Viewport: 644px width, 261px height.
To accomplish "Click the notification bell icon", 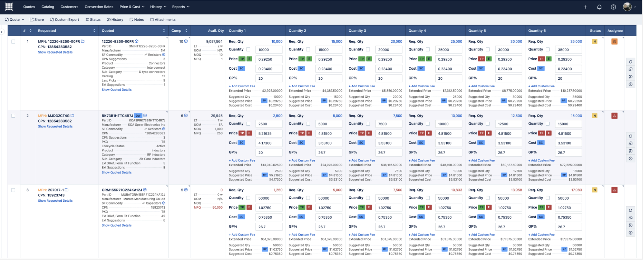I will (599, 7).
